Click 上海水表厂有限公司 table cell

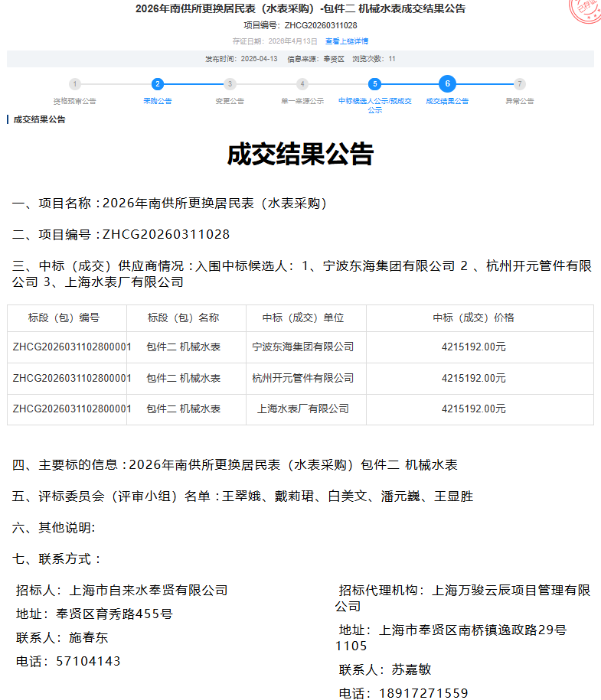(x=303, y=409)
